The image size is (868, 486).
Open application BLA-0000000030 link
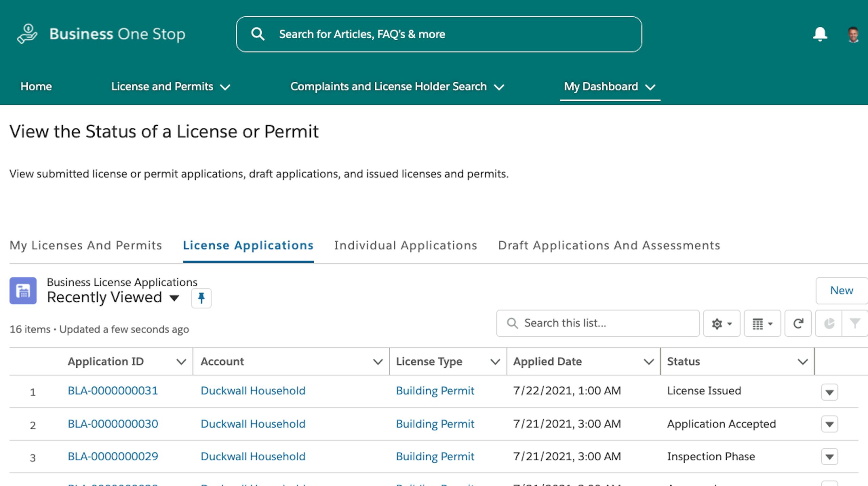click(x=113, y=424)
